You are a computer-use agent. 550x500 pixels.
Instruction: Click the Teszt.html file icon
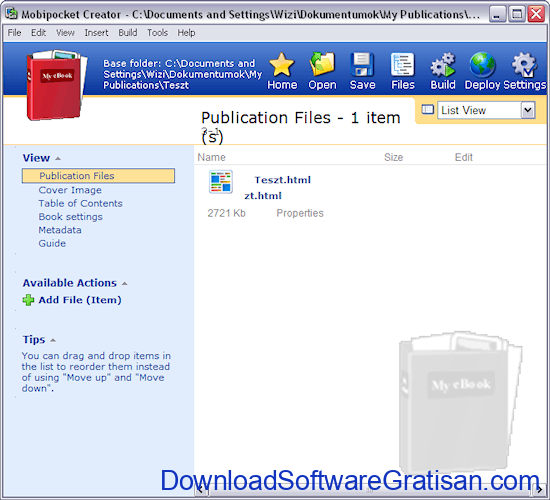click(221, 182)
